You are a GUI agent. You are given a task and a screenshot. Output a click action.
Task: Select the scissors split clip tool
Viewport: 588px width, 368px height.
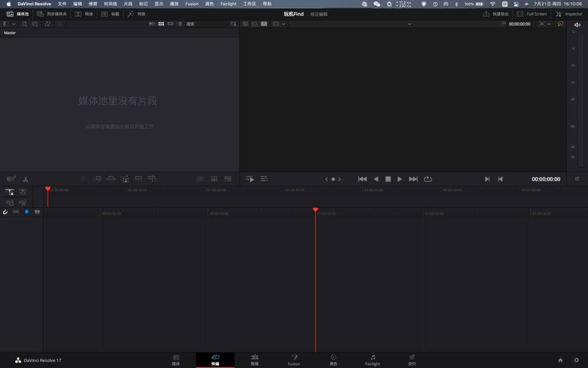click(26, 179)
